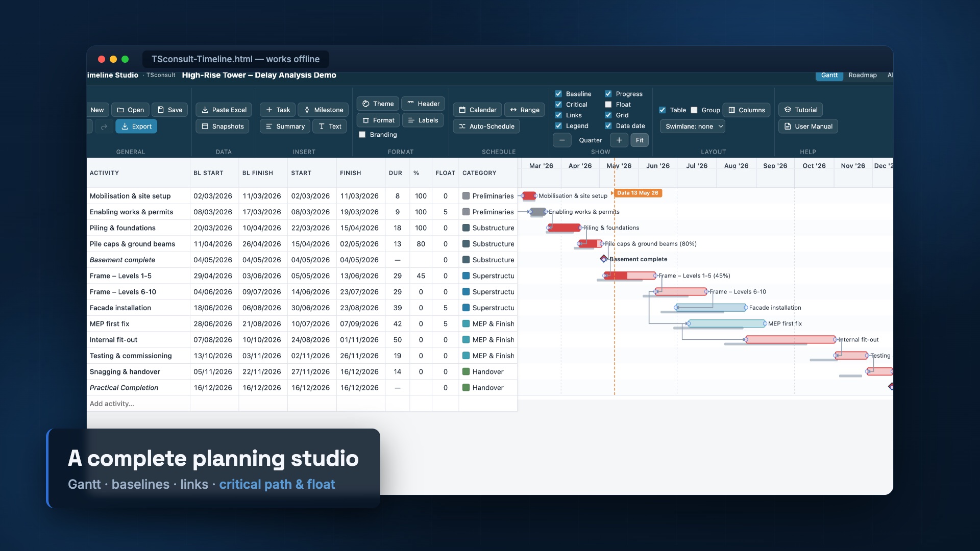Zoom out timeline with minus button

(x=562, y=140)
